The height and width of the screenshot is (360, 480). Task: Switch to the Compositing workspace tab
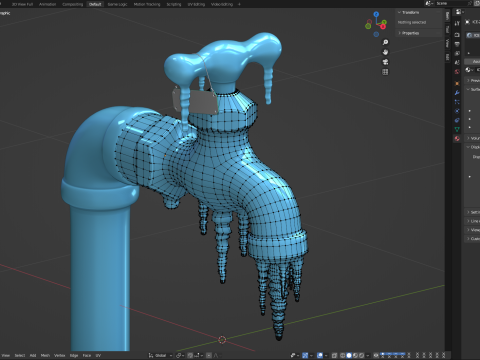click(x=73, y=4)
